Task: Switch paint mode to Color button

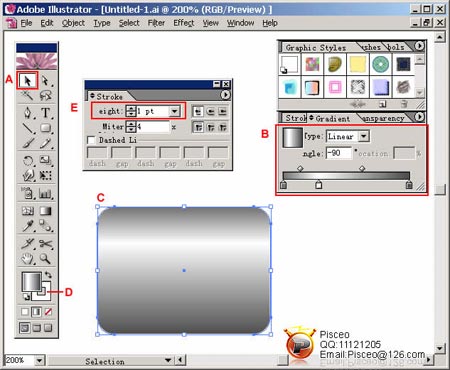Action: pos(25,312)
